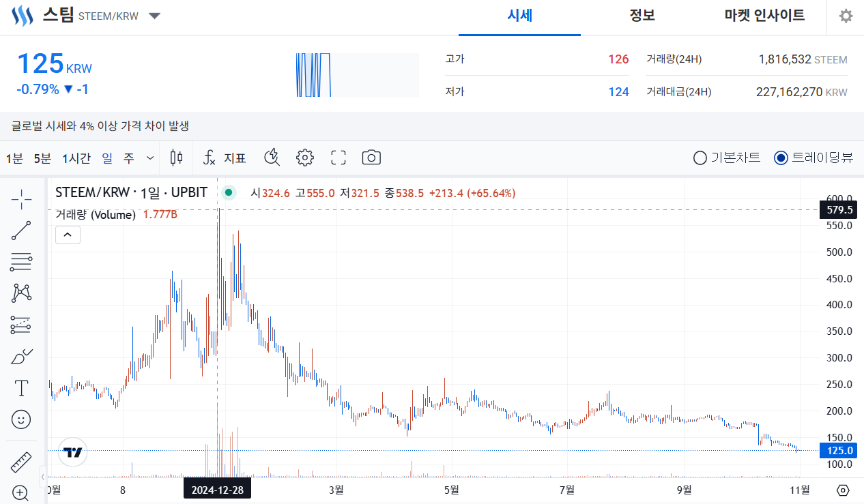Click the global price difference notice
The height and width of the screenshot is (504, 864).
100,126
